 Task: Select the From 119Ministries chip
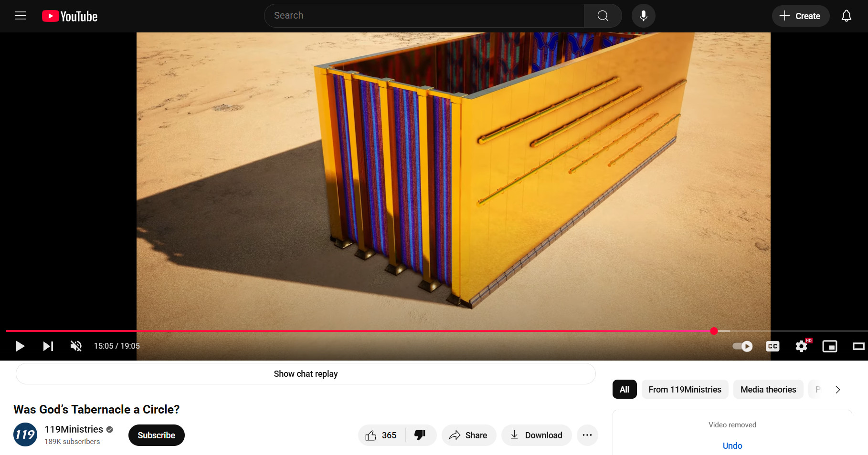click(685, 389)
